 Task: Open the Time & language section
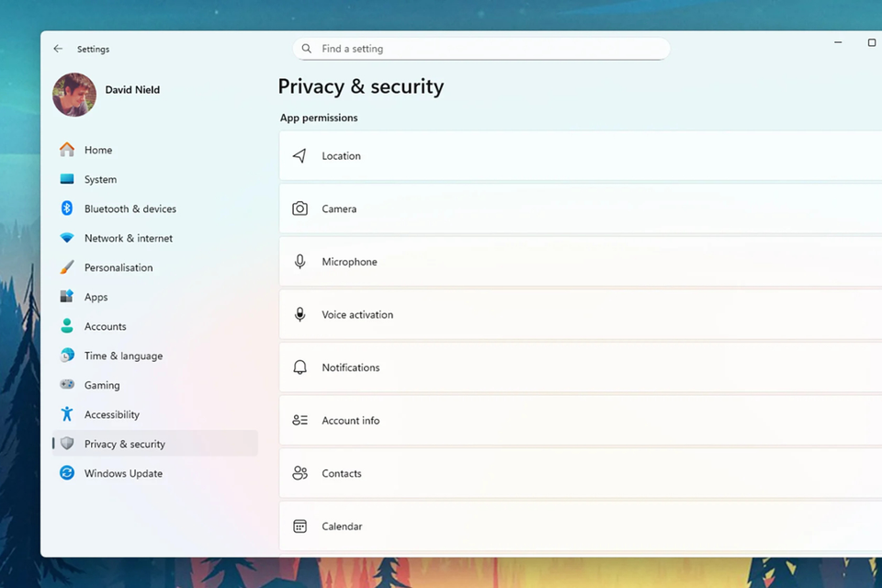pos(123,356)
